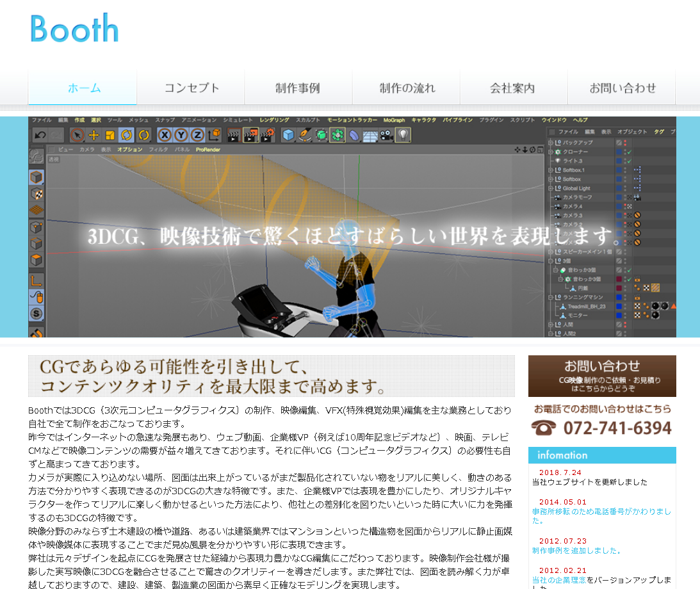Viewport: 700px width, 589px height.
Task: Click the coordinate system cube icon in the banner
Action: pyautogui.click(x=215, y=134)
